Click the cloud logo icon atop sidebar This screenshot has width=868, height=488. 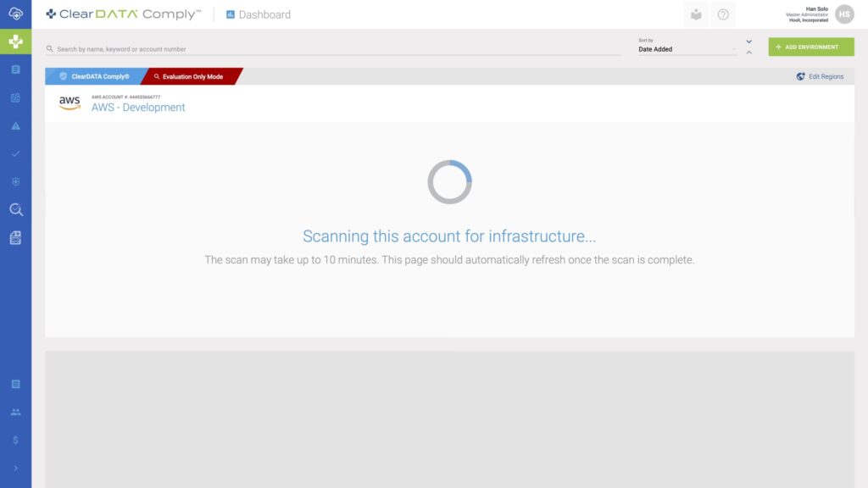[15, 14]
